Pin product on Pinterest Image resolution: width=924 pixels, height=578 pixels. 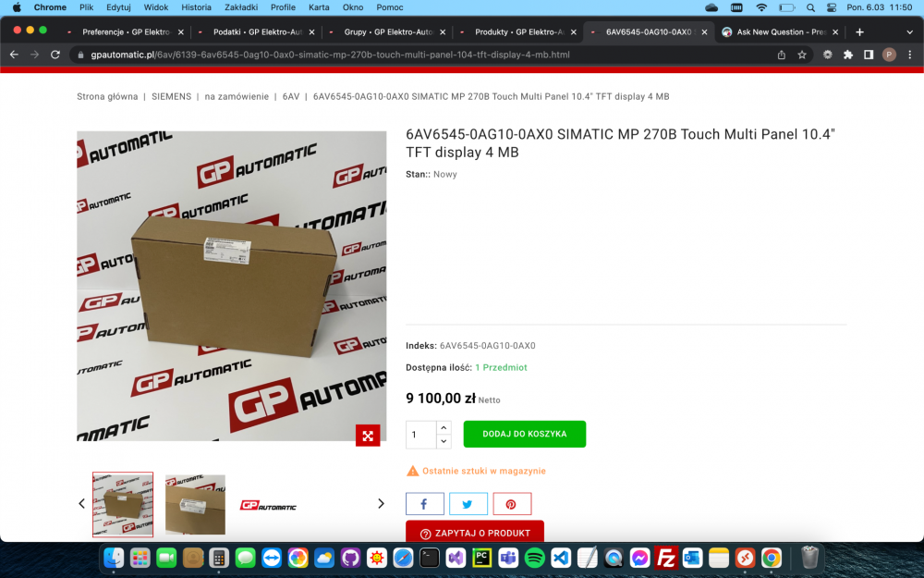[x=512, y=504]
